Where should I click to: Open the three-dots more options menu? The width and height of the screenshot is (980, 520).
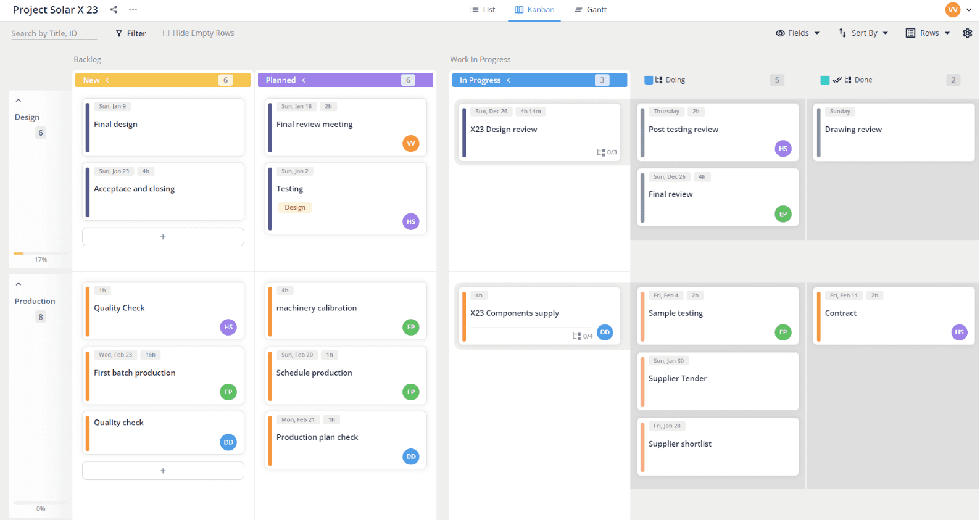click(133, 9)
